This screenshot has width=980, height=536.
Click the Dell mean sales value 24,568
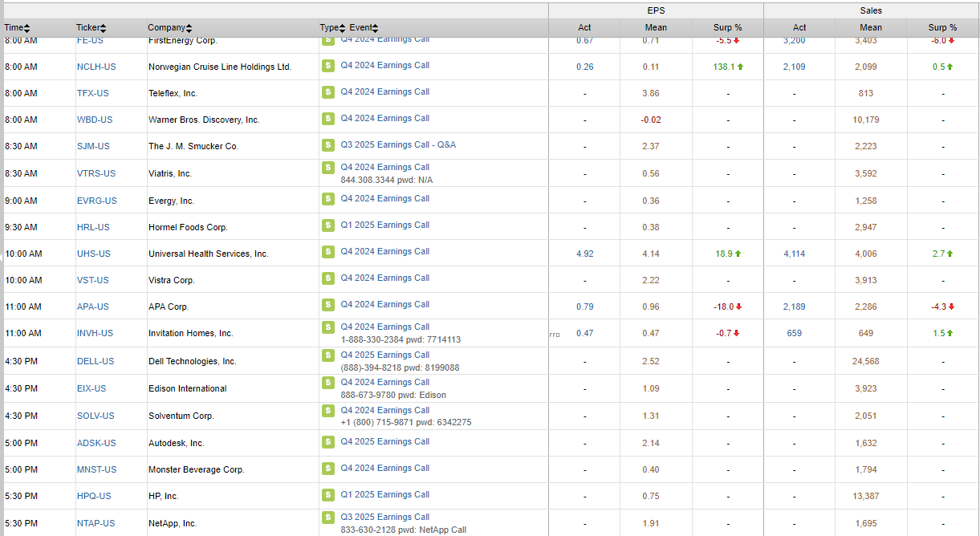click(x=866, y=361)
